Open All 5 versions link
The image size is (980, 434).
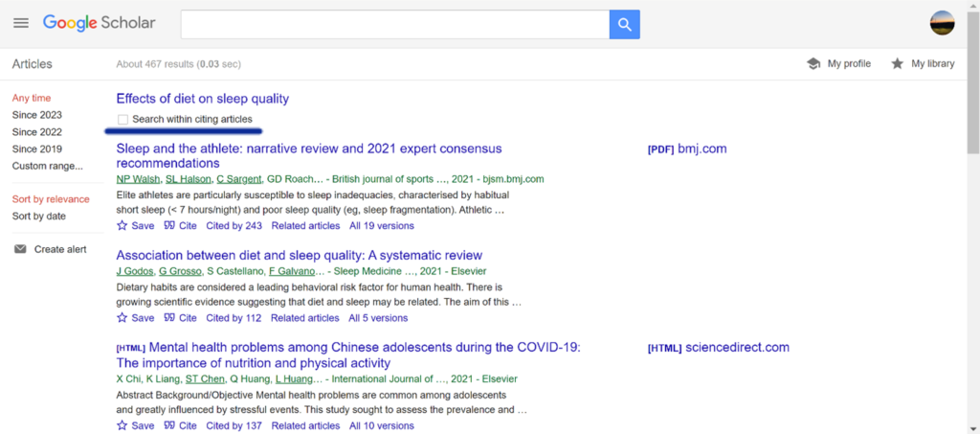point(378,318)
